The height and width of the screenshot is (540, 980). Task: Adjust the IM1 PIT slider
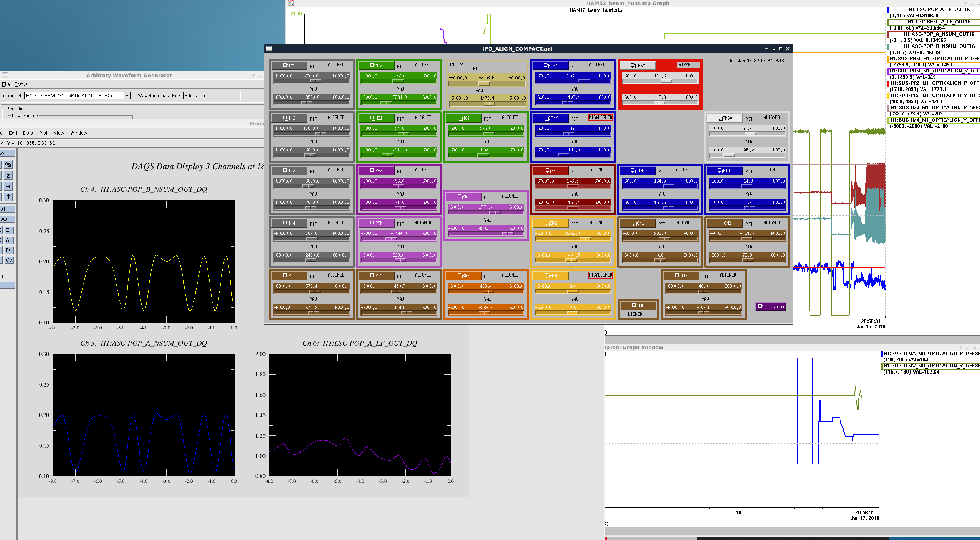(311, 81)
